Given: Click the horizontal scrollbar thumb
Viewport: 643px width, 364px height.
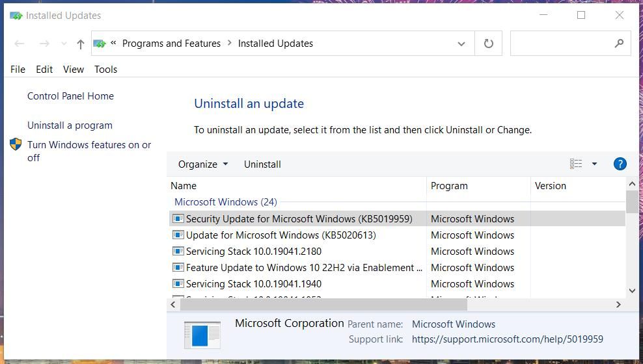Looking at the screenshot, I should click(323, 305).
